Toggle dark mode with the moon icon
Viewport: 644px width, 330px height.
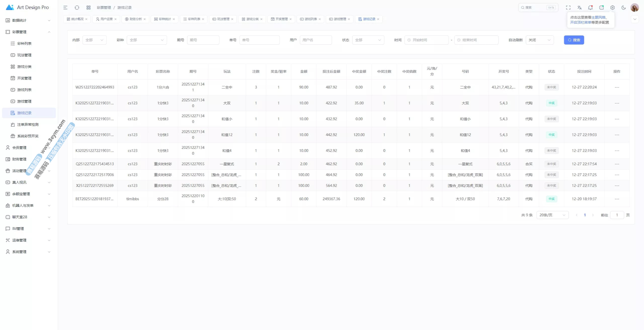(x=624, y=8)
